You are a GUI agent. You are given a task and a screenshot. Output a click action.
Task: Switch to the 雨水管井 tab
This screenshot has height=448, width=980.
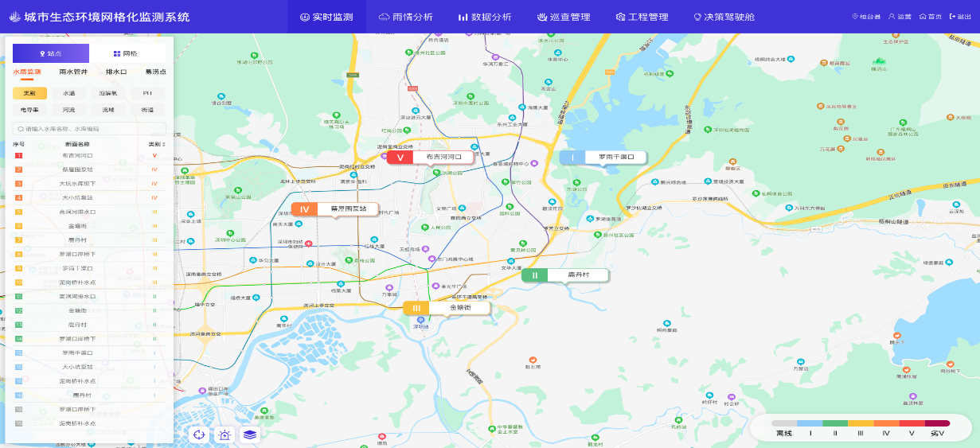(x=73, y=72)
